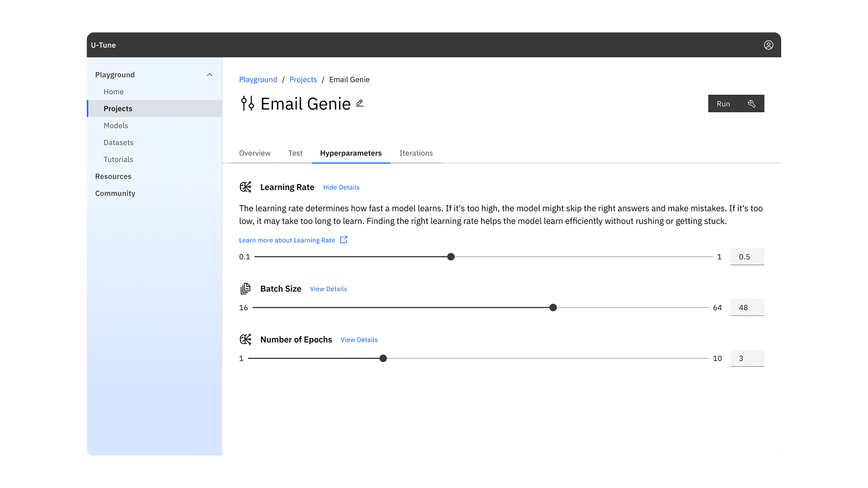This screenshot has width=868, height=488.
Task: Select the Test tab
Action: click(295, 153)
